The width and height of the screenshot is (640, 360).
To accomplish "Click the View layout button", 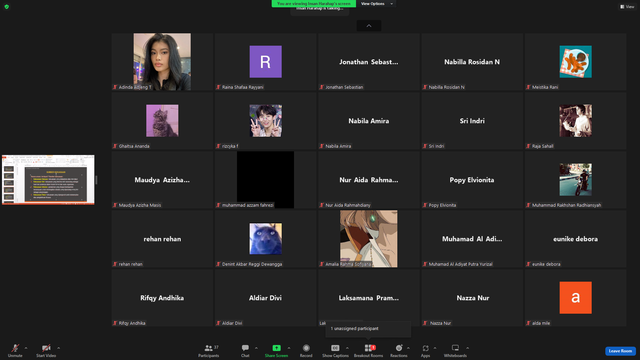I will point(627,7).
